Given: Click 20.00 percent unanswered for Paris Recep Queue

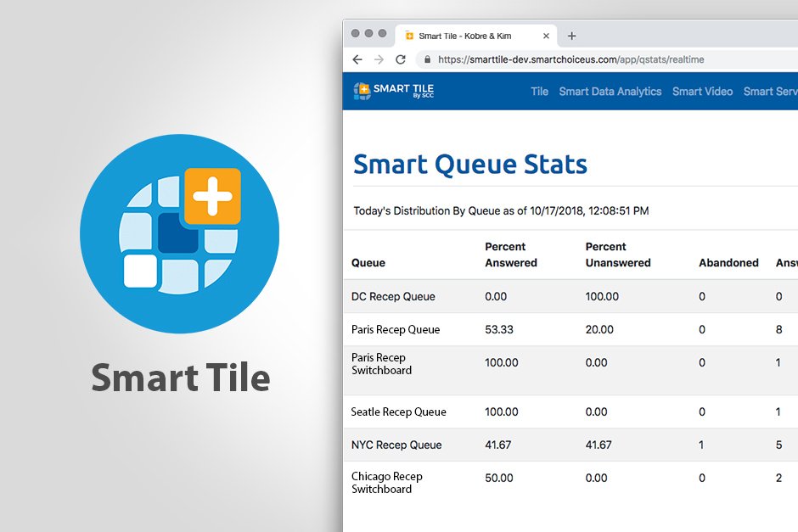Looking at the screenshot, I should click(599, 329).
